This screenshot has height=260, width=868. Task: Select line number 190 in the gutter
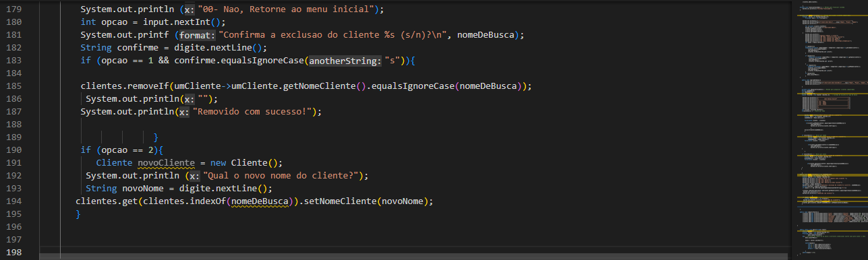[x=13, y=150]
